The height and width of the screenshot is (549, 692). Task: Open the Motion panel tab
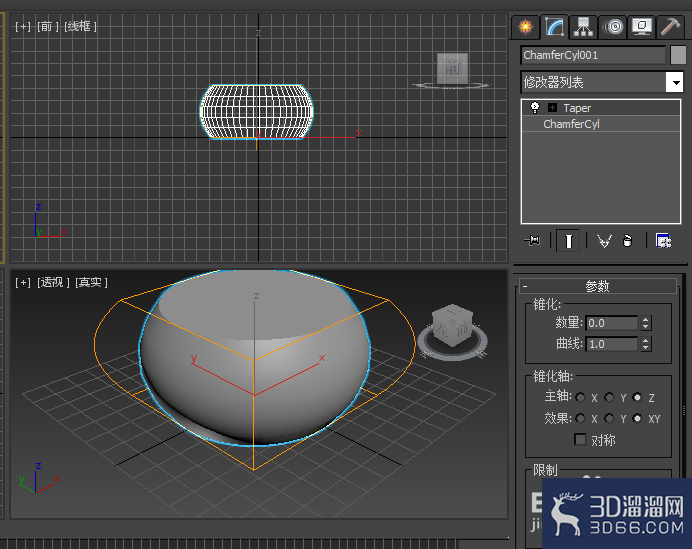[x=613, y=27]
